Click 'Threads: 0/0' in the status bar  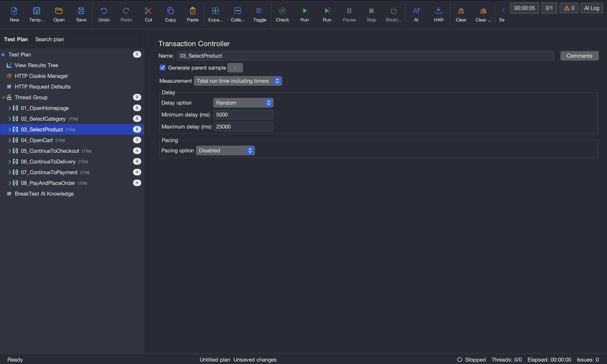point(507,360)
